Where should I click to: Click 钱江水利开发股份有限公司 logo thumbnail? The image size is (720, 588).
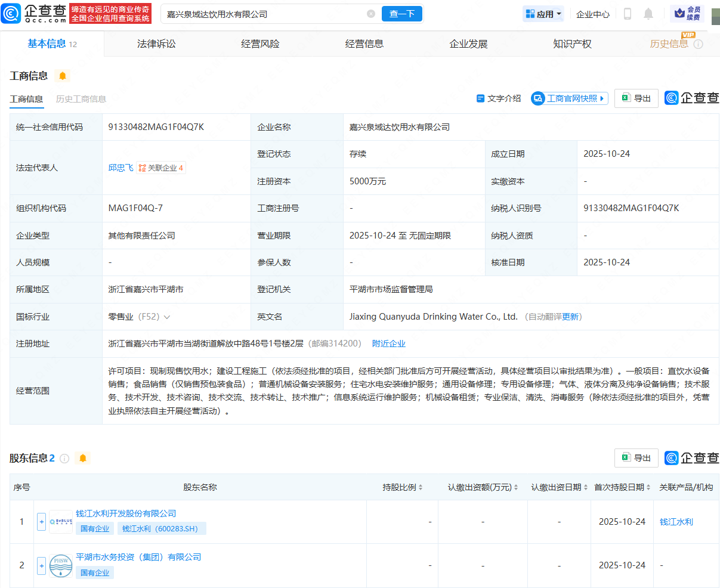[60, 521]
